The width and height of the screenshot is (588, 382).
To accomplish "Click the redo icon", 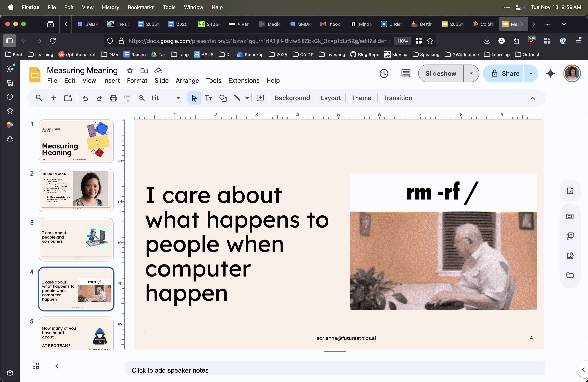I will pyautogui.click(x=99, y=98).
